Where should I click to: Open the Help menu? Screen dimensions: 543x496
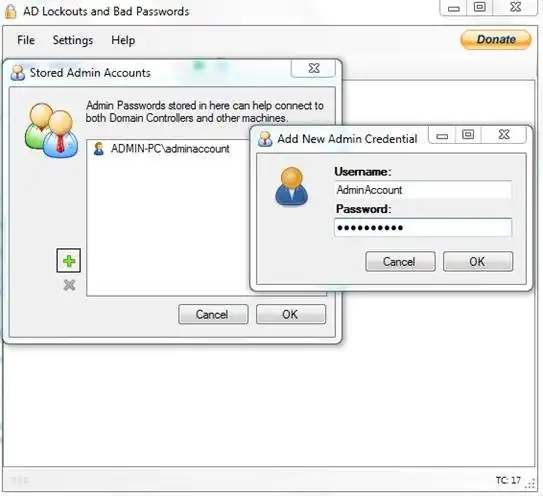[123, 40]
